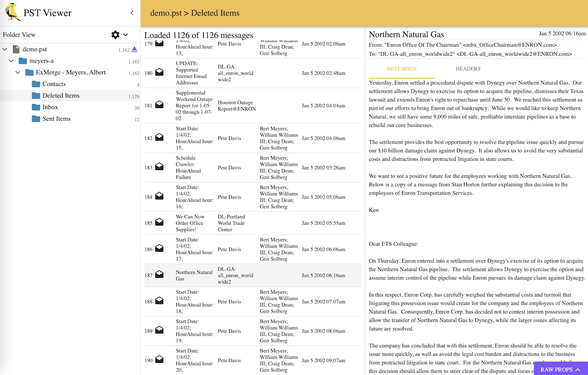Click sender 'Houston Outage Report@ENRON'
The height and width of the screenshot is (375, 588).
point(237,105)
